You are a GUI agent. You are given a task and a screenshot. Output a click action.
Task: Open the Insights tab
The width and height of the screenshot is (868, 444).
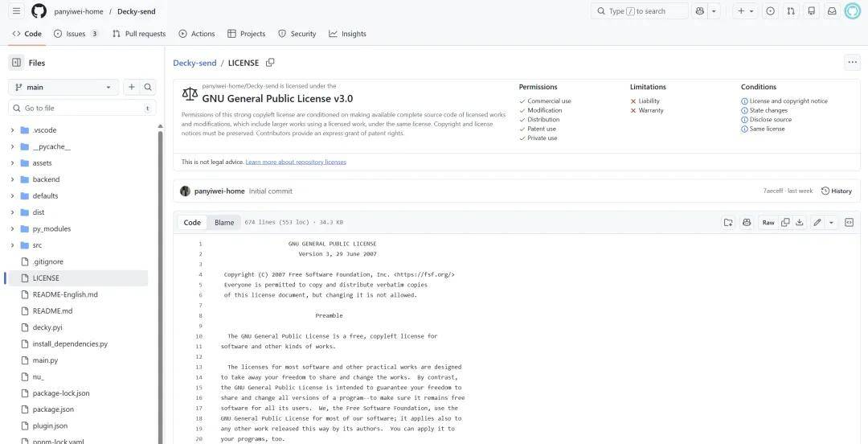[x=347, y=34]
